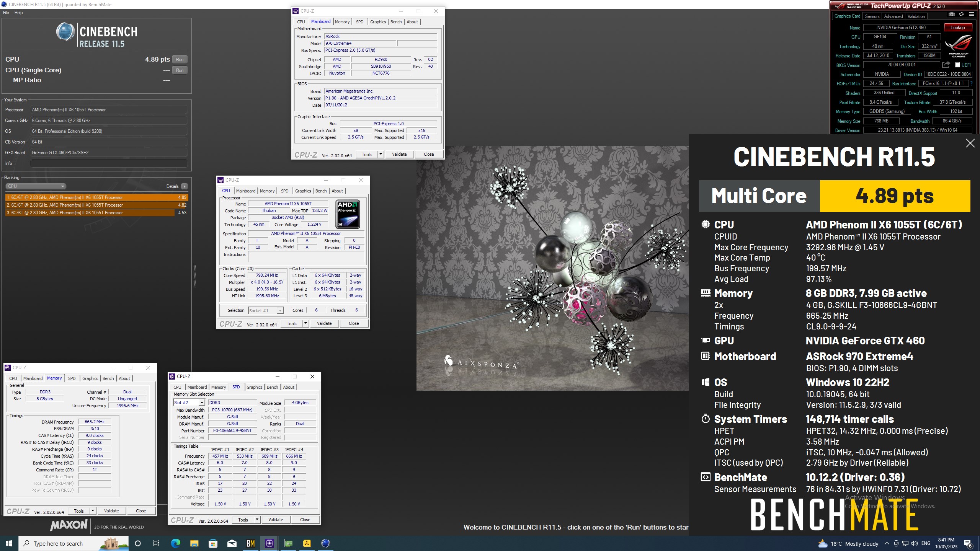Click the BIOS Version export arrow icon
Screen dimensions: 980x551
946,65
